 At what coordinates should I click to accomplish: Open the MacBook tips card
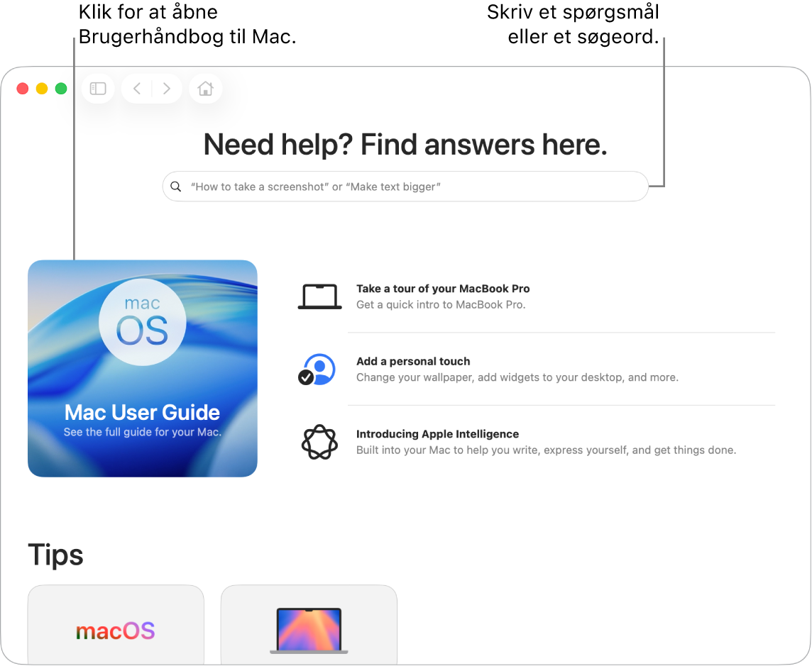click(309, 625)
